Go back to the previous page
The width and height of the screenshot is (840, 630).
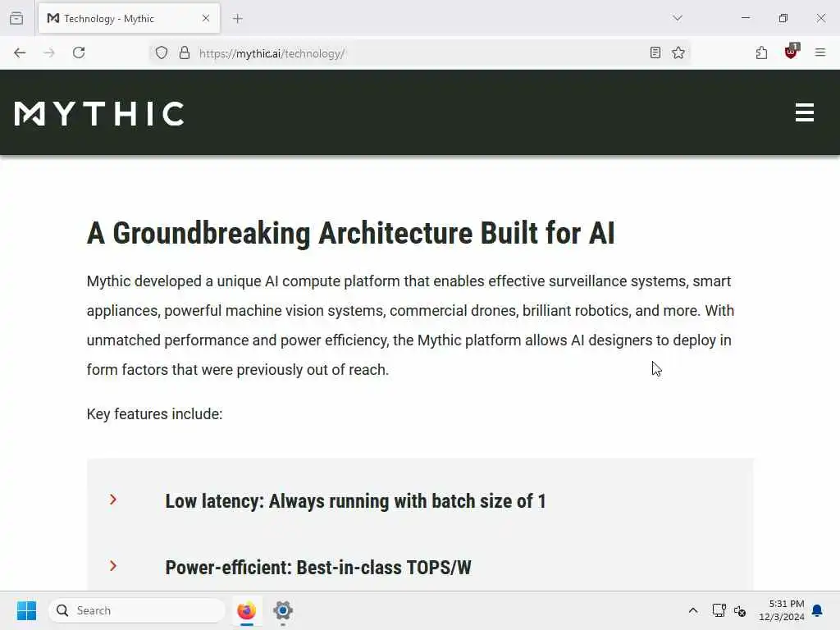[x=20, y=52]
